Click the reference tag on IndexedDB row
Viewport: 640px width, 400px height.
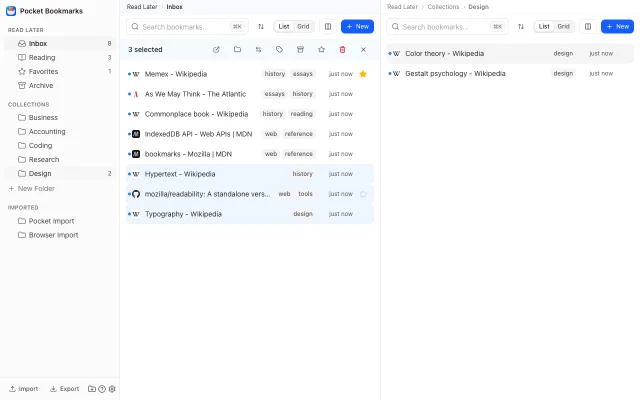[298, 134]
